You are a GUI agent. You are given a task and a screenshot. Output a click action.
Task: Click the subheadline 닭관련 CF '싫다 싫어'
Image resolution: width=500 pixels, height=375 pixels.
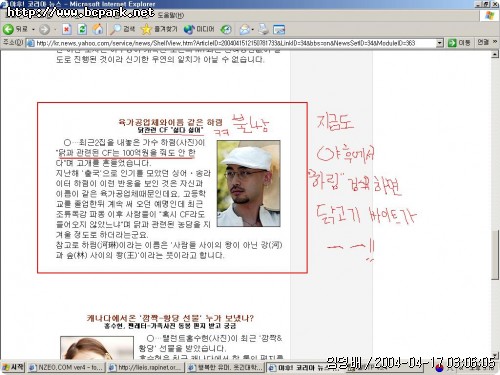(170, 130)
